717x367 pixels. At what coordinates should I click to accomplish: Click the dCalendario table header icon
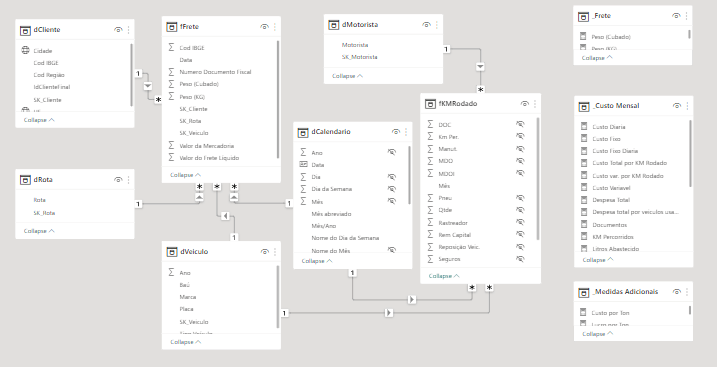click(x=303, y=133)
